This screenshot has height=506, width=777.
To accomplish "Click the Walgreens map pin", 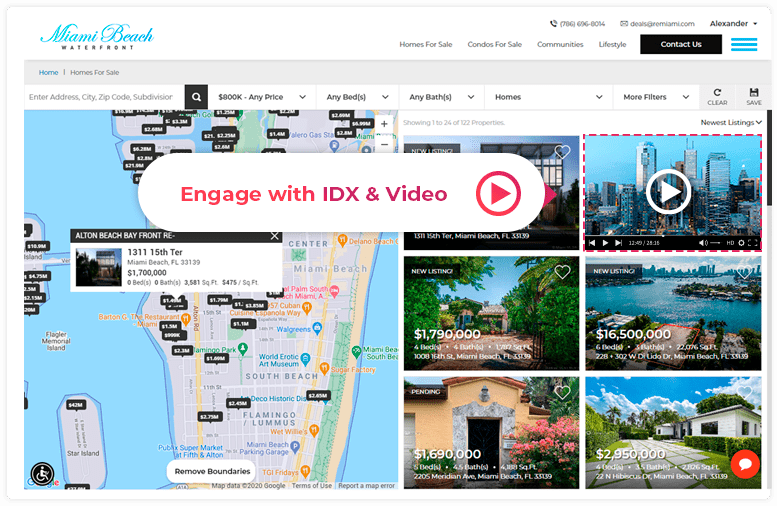I will pyautogui.click(x=317, y=328).
